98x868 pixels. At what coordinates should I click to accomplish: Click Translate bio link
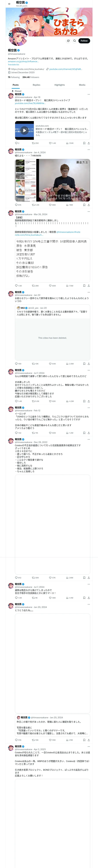pyautogui.click(x=14, y=64)
